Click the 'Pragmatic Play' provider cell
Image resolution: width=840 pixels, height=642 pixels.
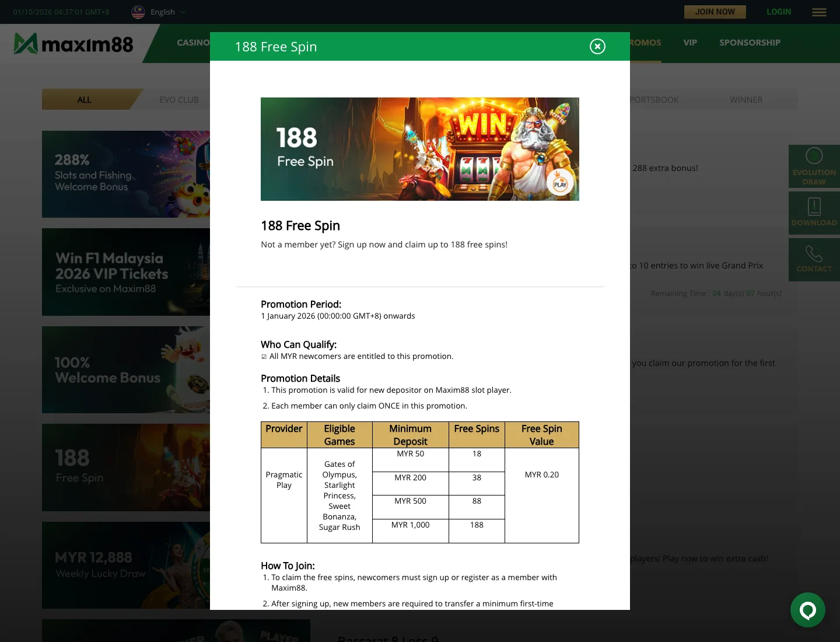point(284,496)
